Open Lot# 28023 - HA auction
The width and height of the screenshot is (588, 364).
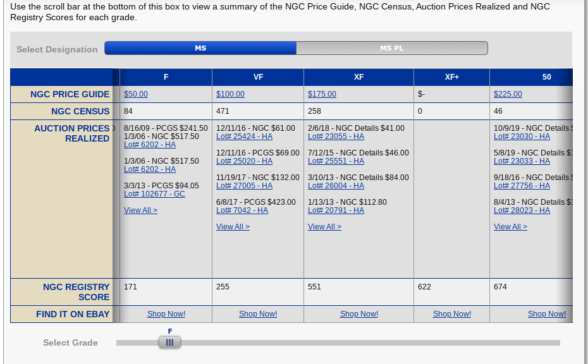pos(522,210)
